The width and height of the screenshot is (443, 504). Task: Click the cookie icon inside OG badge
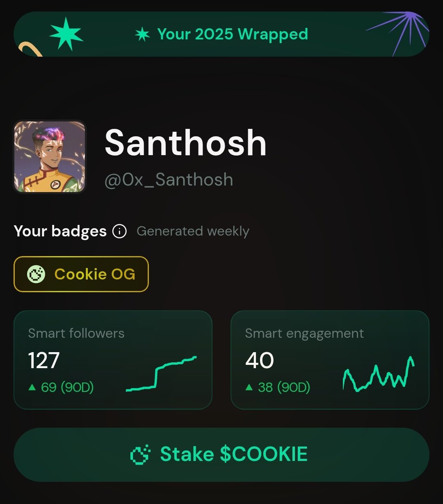36,274
